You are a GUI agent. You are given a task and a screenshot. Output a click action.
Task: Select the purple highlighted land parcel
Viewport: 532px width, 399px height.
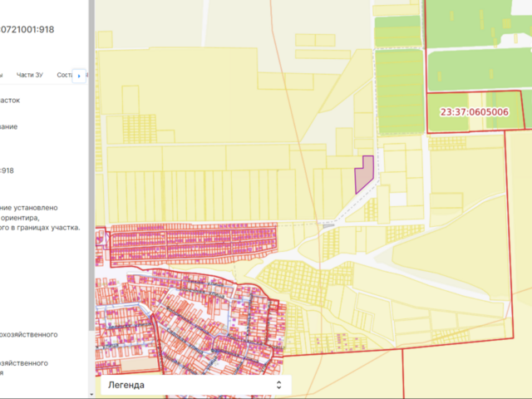point(363,175)
